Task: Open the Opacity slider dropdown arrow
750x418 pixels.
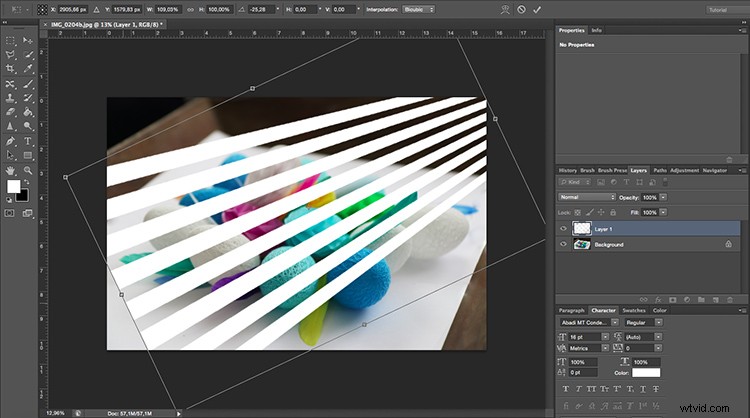Action: tap(663, 198)
